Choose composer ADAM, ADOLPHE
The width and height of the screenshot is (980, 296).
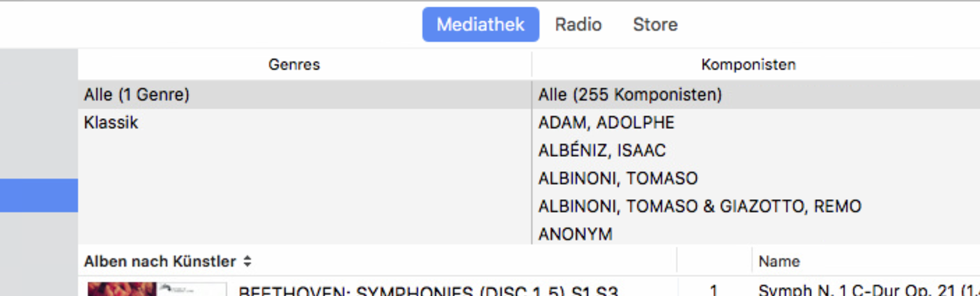click(606, 123)
